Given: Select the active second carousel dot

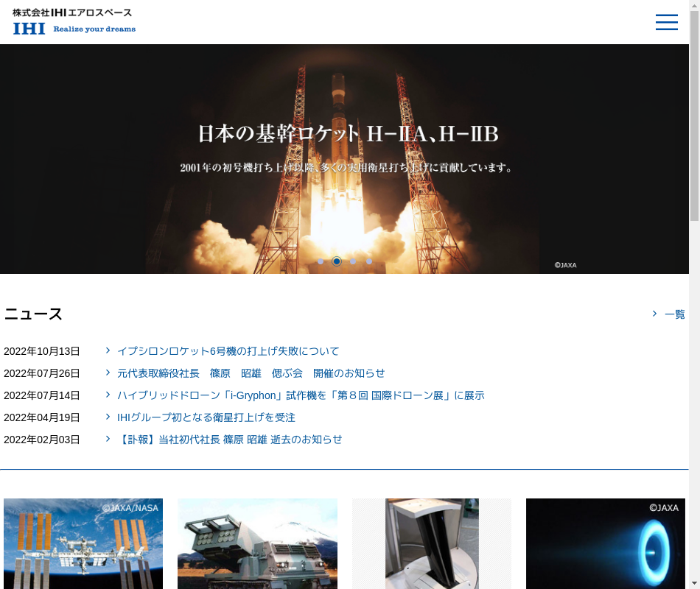Looking at the screenshot, I should click(337, 261).
